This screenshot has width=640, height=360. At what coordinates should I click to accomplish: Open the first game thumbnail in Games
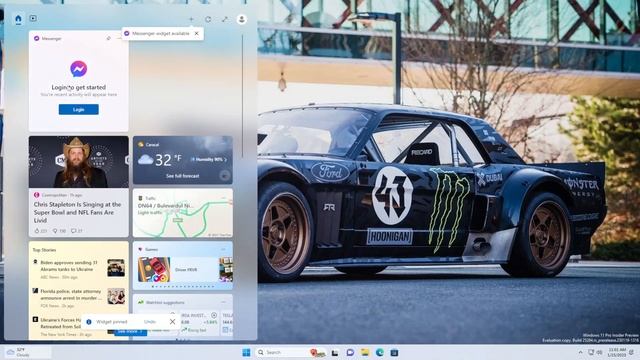(154, 269)
